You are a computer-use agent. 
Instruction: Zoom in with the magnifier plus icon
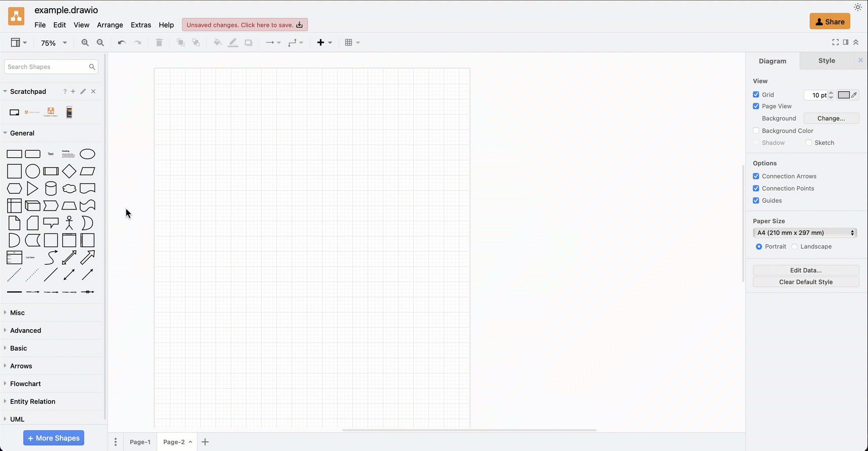85,43
